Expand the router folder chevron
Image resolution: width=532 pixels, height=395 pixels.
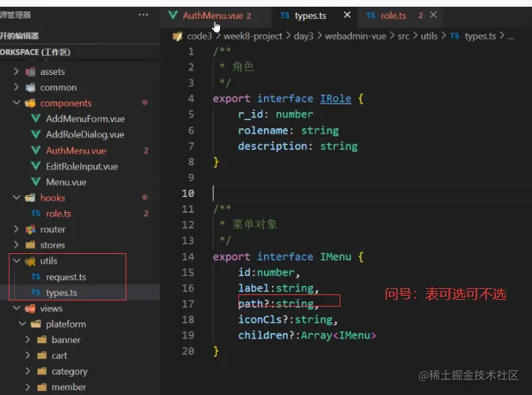pos(16,229)
